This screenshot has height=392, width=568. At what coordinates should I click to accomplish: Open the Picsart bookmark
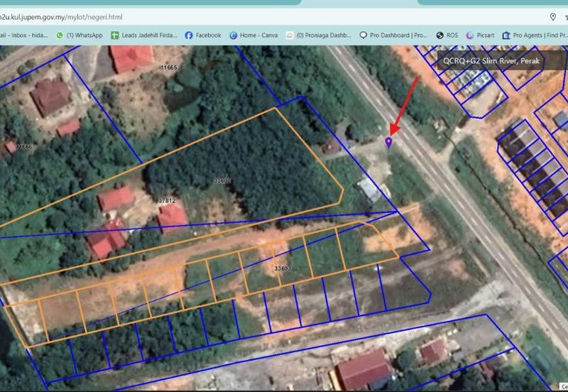click(x=480, y=35)
